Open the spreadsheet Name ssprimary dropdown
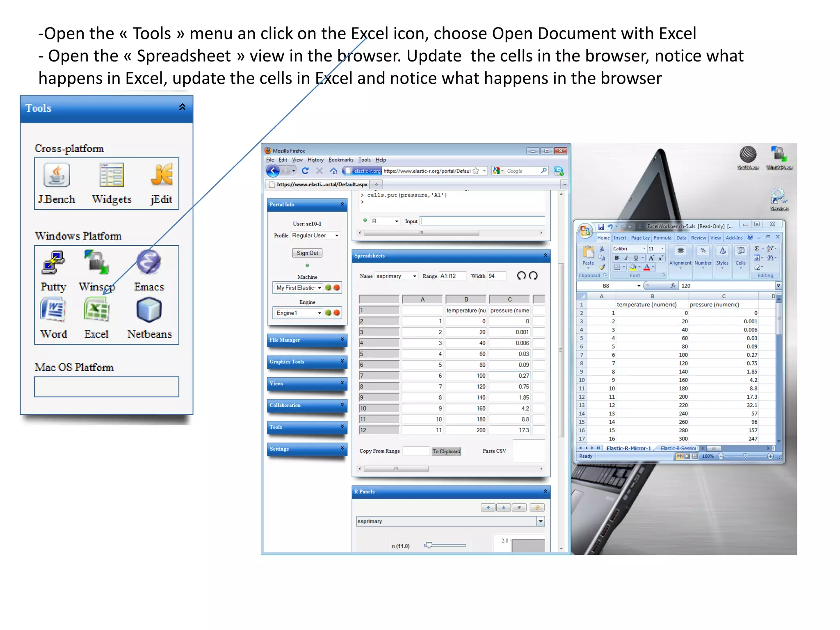Image resolution: width=840 pixels, height=630 pixels. (396, 276)
